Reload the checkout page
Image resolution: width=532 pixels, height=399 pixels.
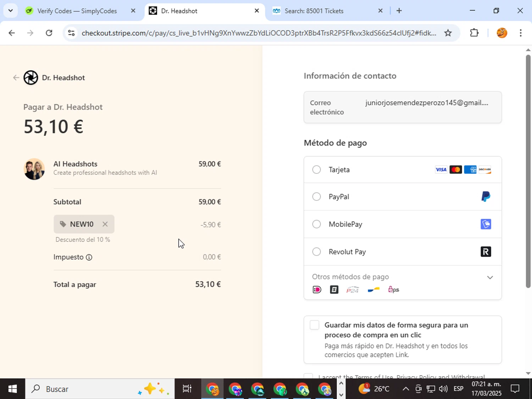tap(49, 33)
